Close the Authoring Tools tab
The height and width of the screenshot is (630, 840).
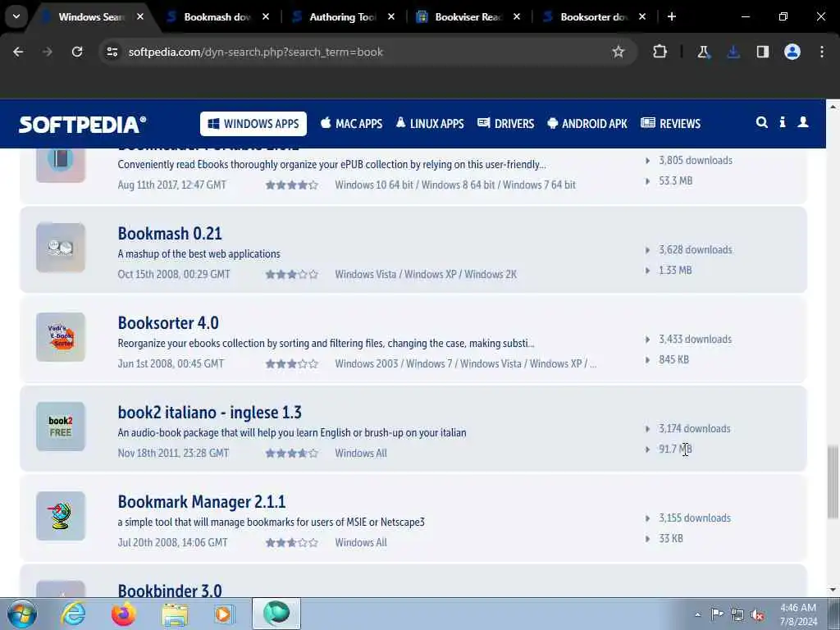pos(391,17)
